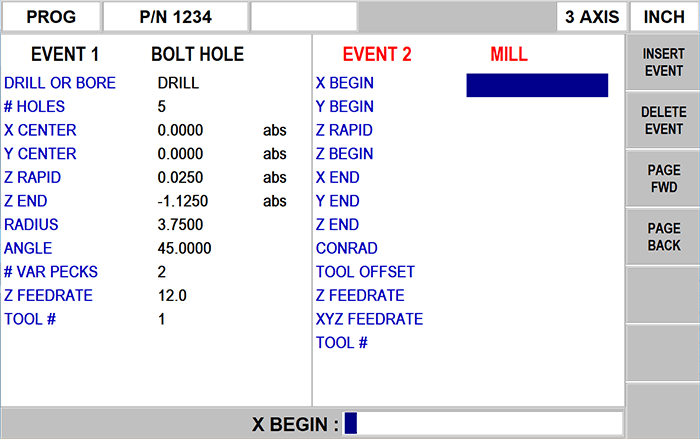Select the PROG mode tab

click(50, 16)
